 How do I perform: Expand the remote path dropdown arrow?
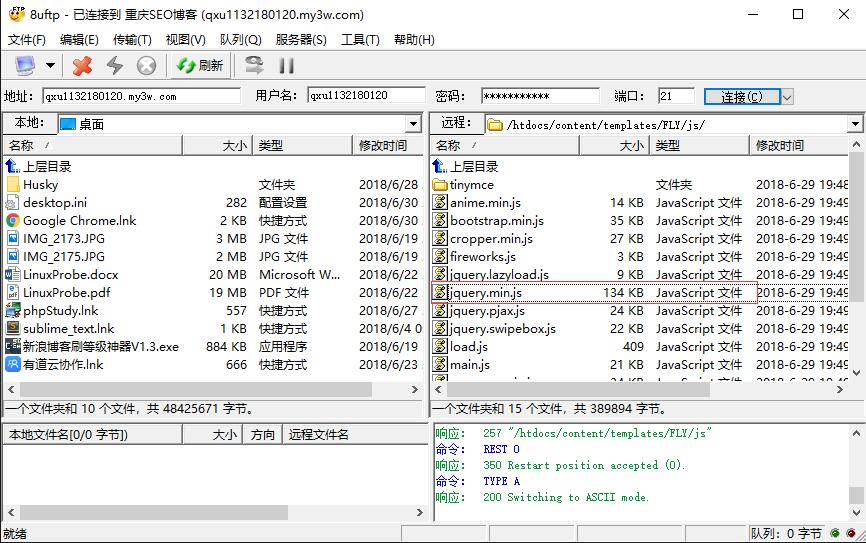pyautogui.click(x=855, y=124)
